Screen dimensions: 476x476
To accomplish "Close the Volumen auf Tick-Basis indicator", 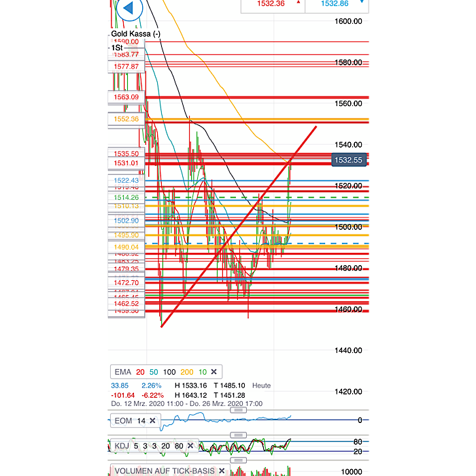I will [x=222, y=471].
